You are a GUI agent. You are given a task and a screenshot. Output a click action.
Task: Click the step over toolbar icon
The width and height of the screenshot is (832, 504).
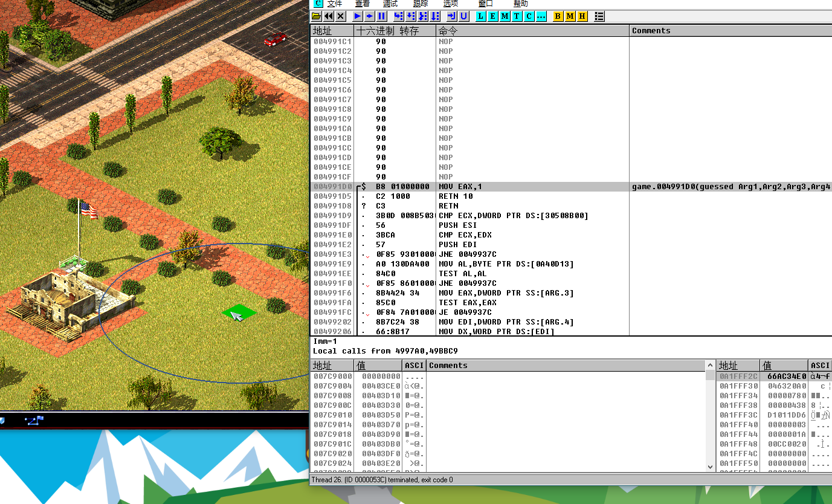410,16
